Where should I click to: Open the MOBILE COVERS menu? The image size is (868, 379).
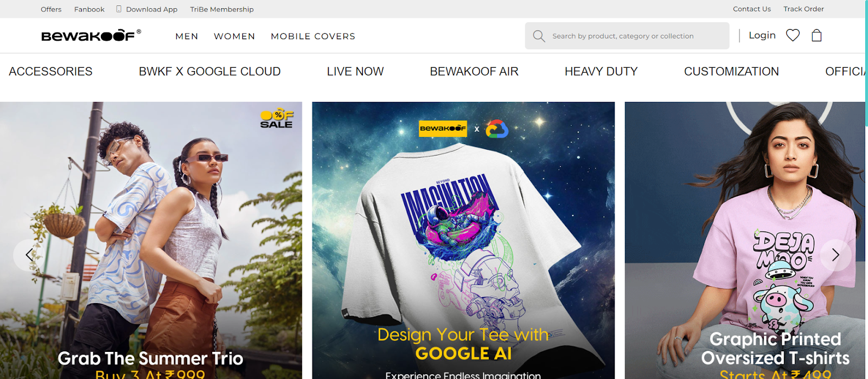coord(313,36)
